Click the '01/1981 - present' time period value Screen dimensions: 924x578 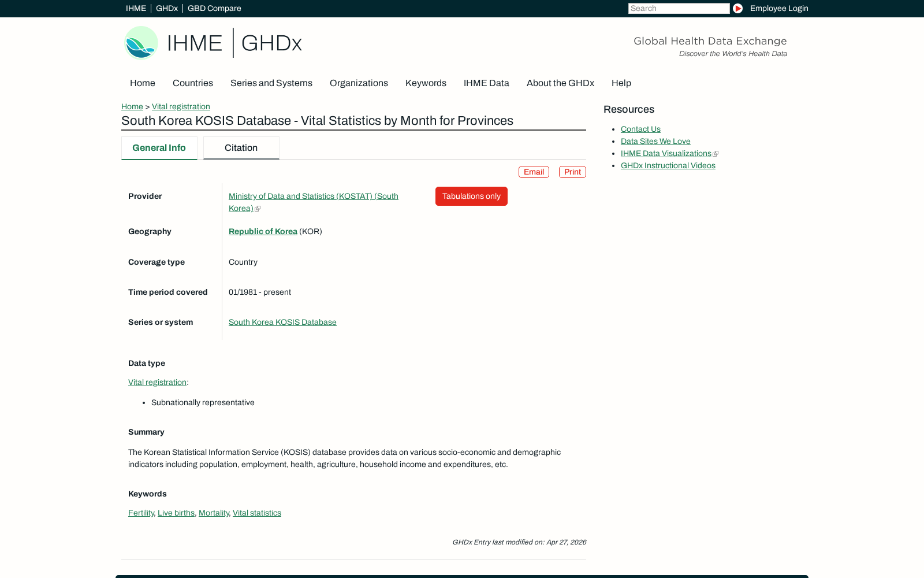click(x=260, y=292)
